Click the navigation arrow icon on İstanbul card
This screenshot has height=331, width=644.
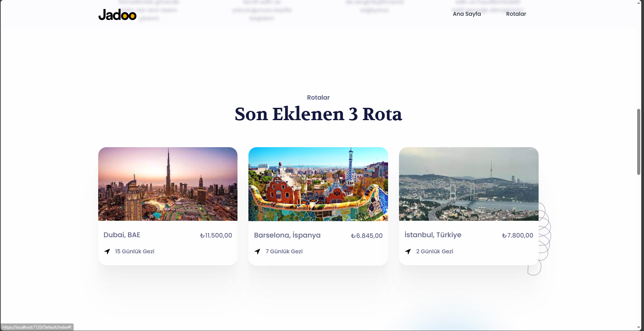pos(408,251)
